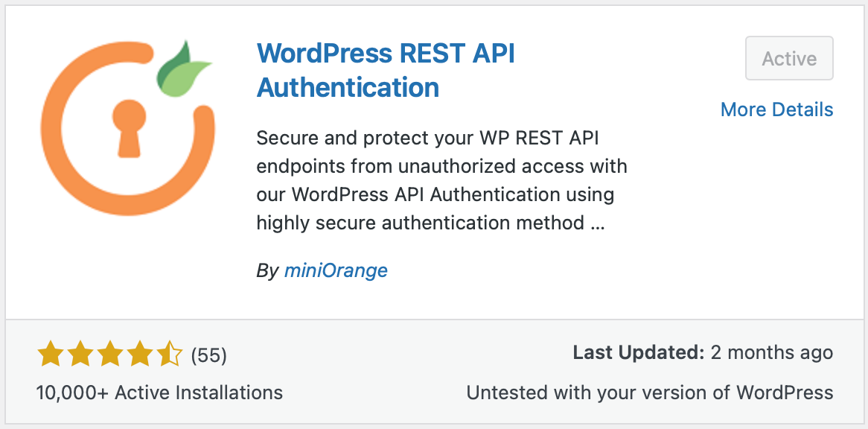Click the fourth rating star
Image resolution: width=868 pixels, height=429 pixels.
pos(139,355)
